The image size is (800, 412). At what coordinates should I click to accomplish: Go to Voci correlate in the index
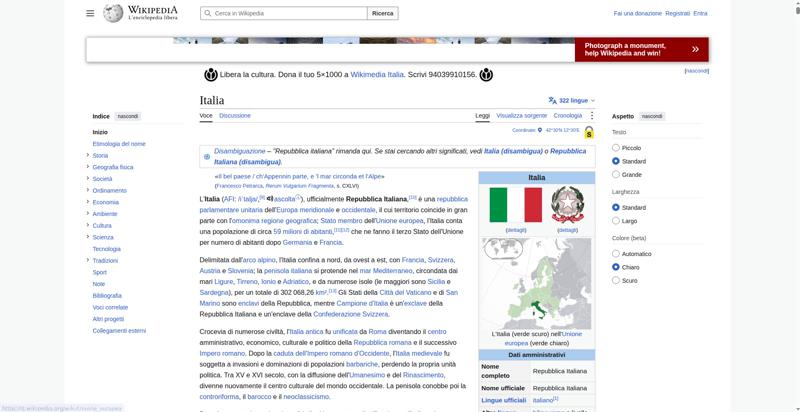click(110, 307)
